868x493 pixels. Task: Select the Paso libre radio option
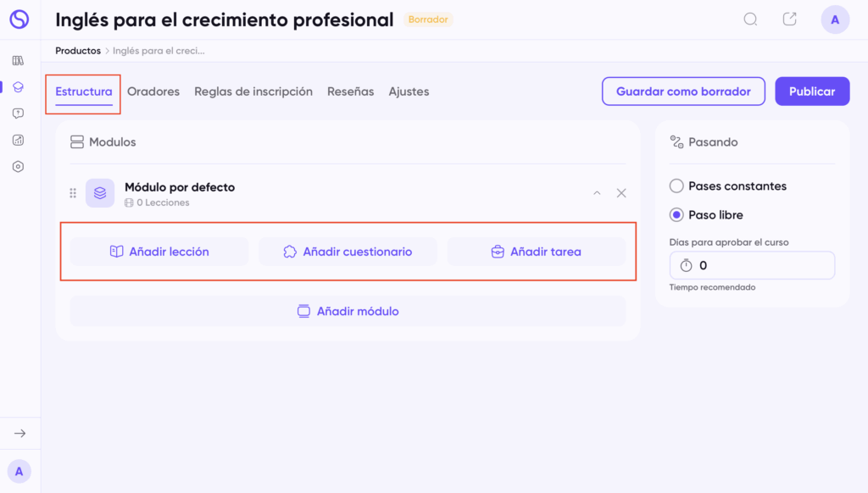(676, 215)
